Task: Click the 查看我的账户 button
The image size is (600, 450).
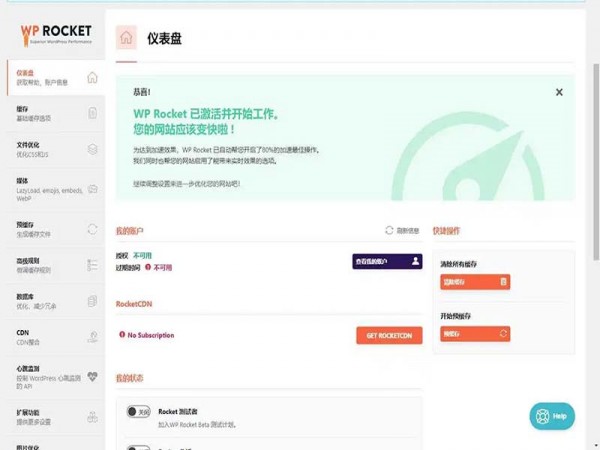Action: coord(387,261)
